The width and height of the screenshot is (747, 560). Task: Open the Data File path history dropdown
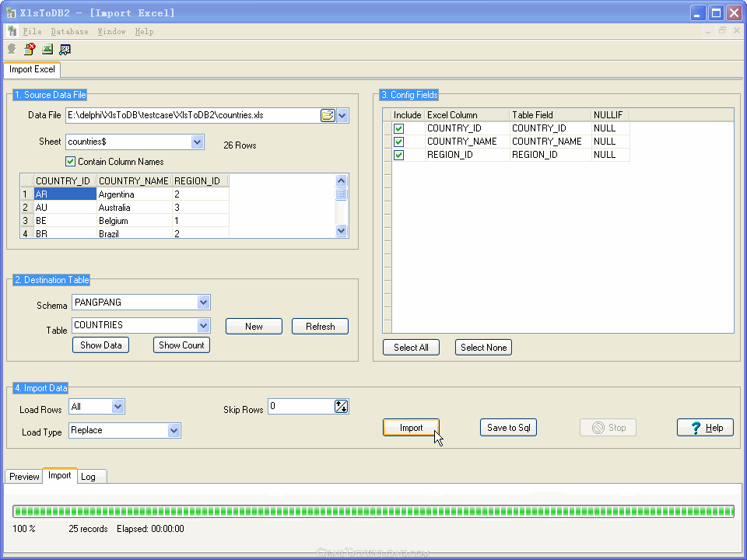tap(342, 115)
